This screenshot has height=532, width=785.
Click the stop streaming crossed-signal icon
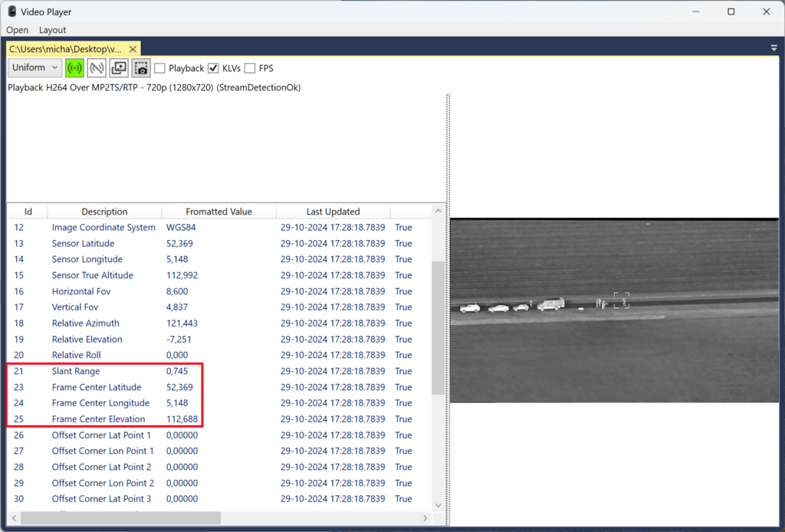pyautogui.click(x=97, y=68)
